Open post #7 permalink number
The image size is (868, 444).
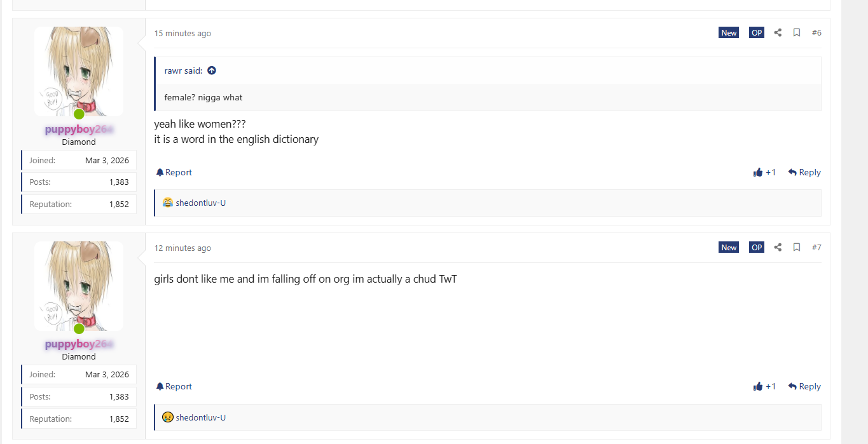pos(816,247)
